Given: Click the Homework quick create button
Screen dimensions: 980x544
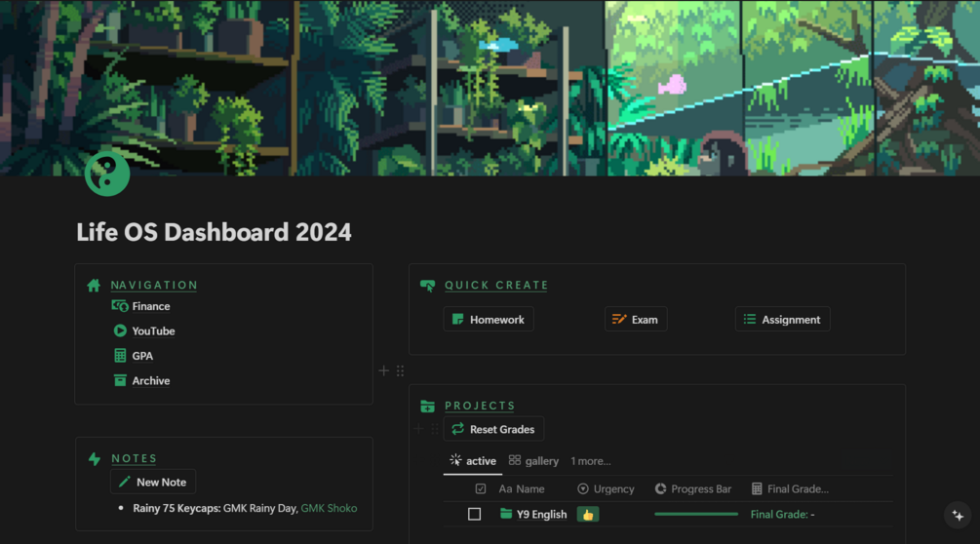Looking at the screenshot, I should point(489,319).
